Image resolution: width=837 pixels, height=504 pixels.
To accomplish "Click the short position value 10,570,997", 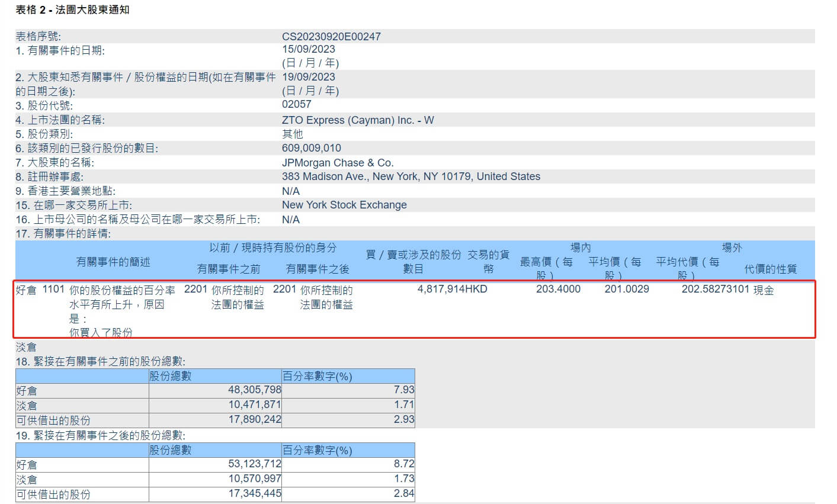I will click(x=255, y=479).
